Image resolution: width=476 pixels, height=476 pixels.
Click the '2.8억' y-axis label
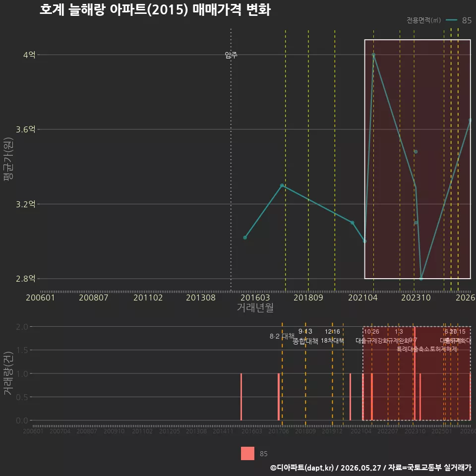(x=25, y=278)
